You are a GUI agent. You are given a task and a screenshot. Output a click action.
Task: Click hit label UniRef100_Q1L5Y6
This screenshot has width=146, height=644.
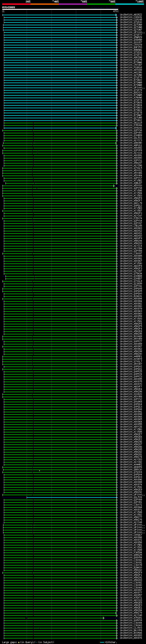[x=131, y=497]
